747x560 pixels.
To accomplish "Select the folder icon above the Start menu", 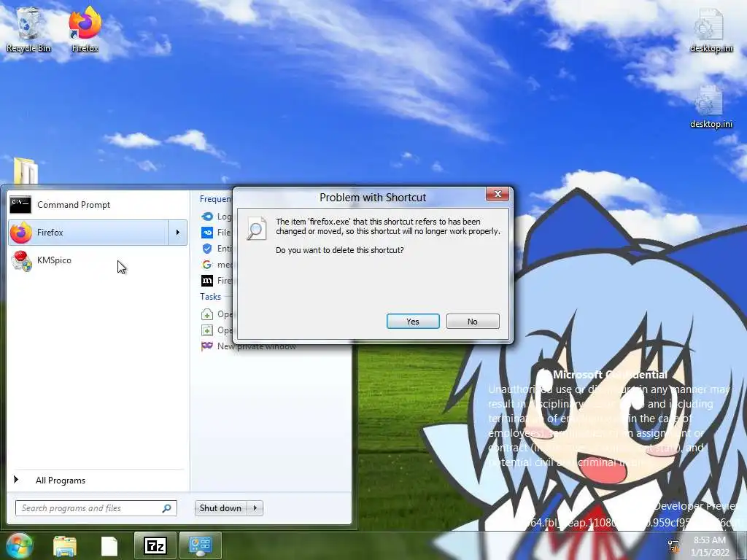I will (26, 171).
